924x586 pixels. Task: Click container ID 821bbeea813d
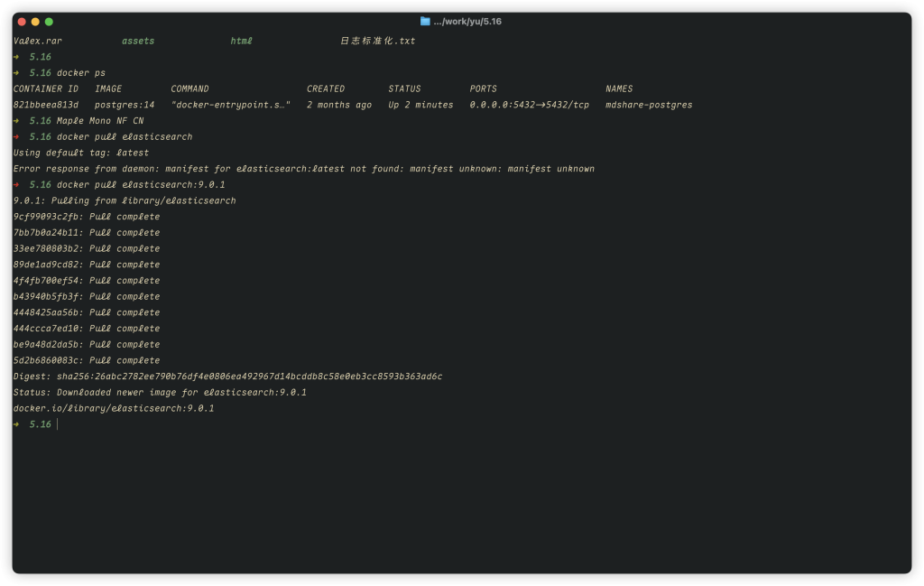pos(46,105)
